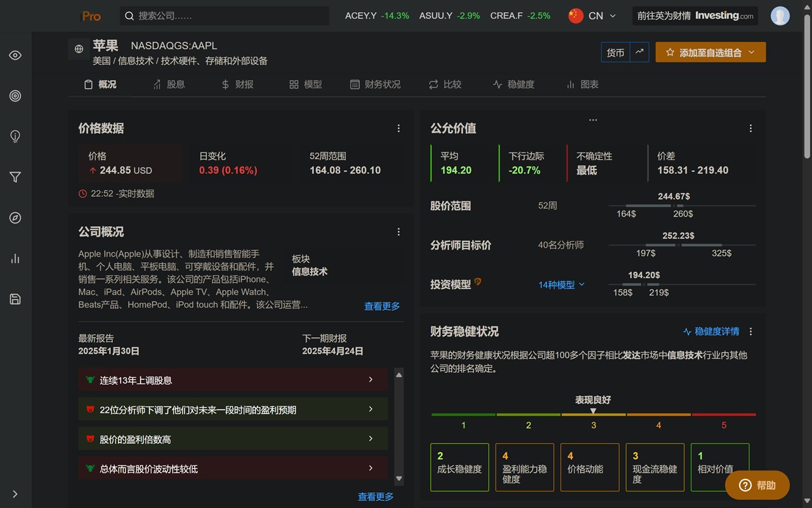
Task: Click the floppy disk save icon in sidebar
Action: pos(15,299)
